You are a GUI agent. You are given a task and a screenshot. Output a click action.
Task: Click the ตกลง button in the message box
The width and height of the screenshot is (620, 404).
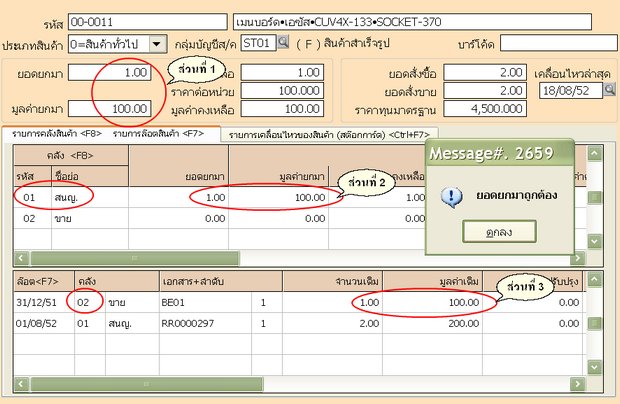pyautogui.click(x=499, y=230)
